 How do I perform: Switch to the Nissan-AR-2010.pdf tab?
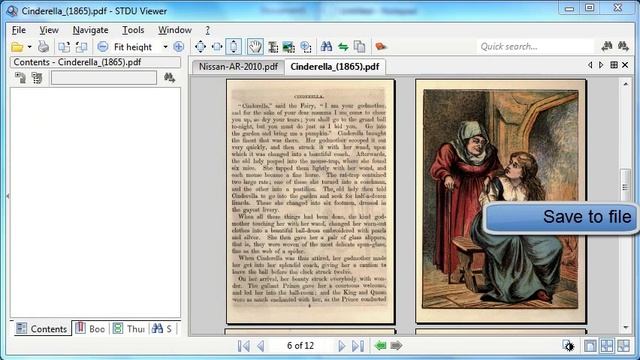(238, 67)
